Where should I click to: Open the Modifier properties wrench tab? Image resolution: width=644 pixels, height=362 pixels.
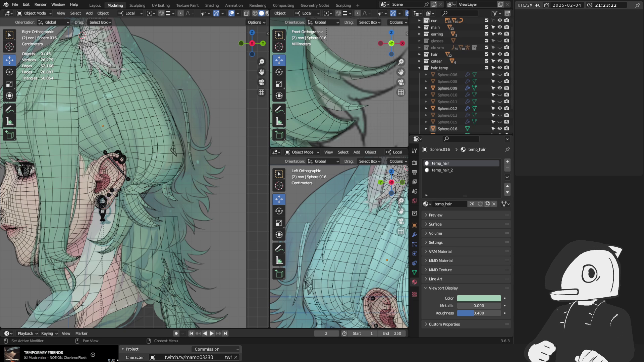pos(414,235)
